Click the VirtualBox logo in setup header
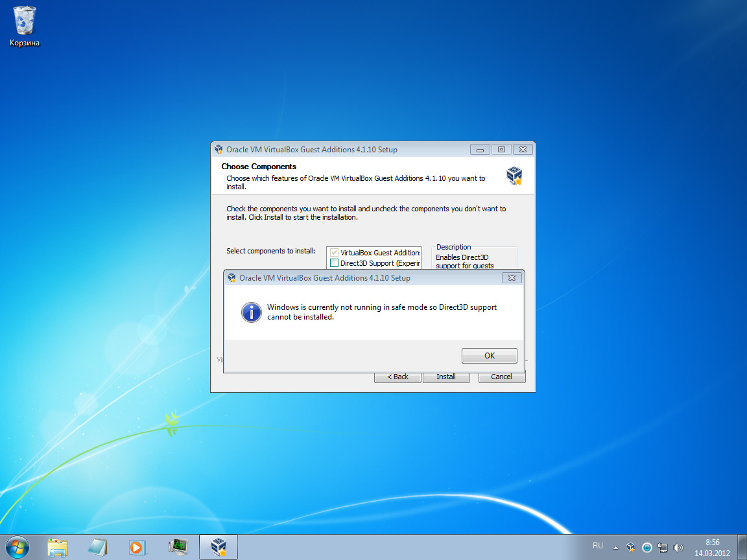 click(x=514, y=176)
